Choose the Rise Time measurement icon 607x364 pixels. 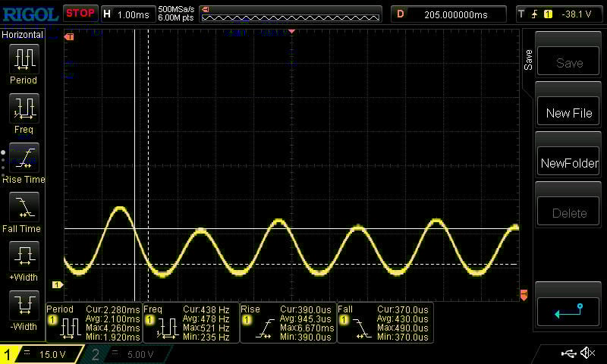(24, 158)
